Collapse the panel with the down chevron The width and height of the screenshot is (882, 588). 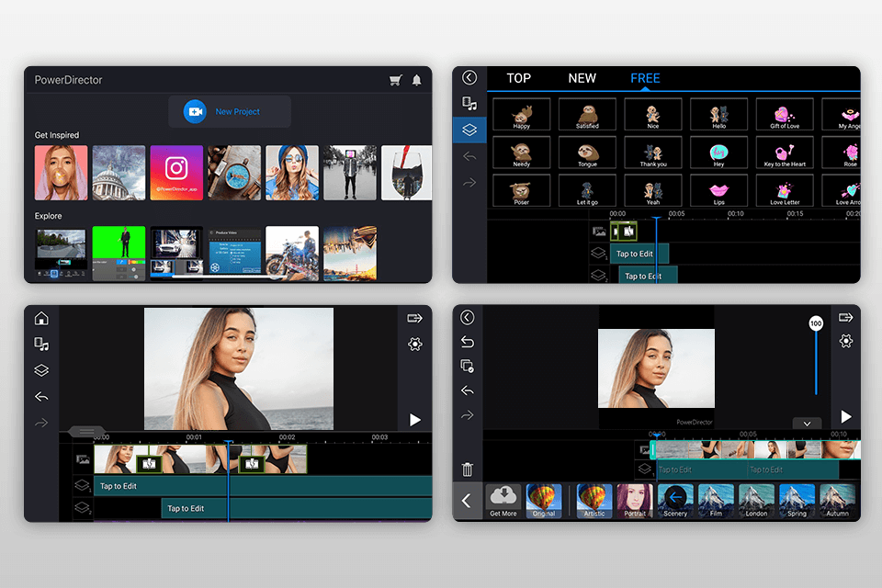pyautogui.click(x=807, y=424)
